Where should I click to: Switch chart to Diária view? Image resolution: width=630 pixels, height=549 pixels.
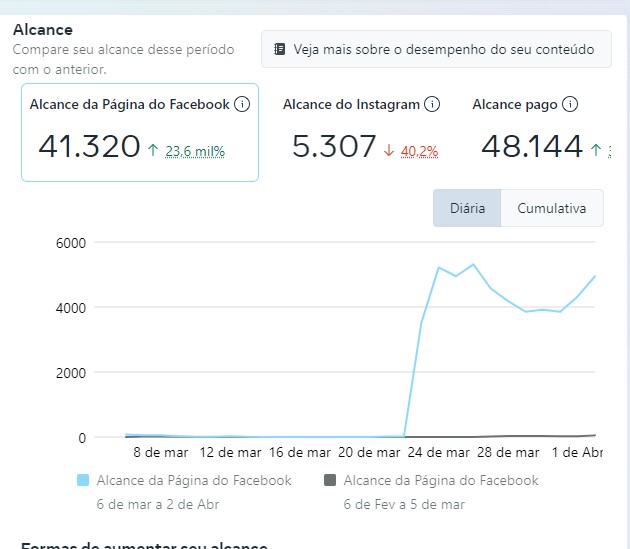click(467, 209)
